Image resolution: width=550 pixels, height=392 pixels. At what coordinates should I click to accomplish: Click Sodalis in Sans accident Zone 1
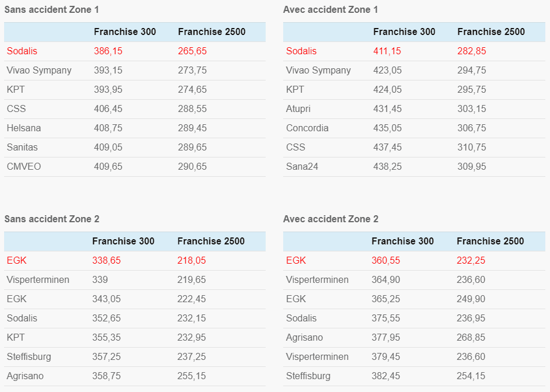[x=22, y=51]
